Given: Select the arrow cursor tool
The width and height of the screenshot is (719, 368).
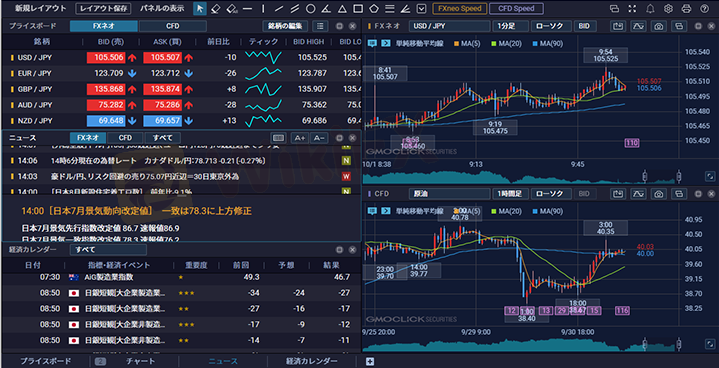Looking at the screenshot, I should tap(199, 8).
